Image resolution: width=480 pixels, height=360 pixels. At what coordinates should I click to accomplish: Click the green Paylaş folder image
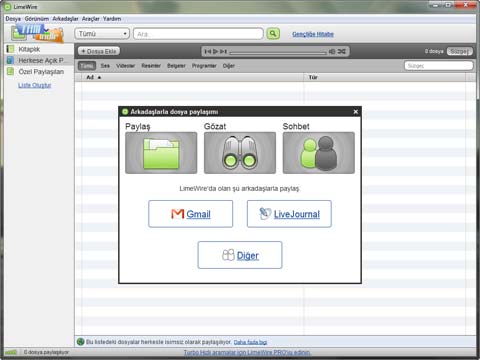click(161, 153)
